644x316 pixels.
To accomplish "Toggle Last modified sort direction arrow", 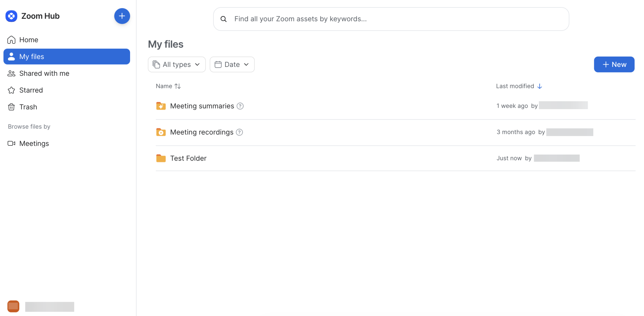I will (x=540, y=86).
